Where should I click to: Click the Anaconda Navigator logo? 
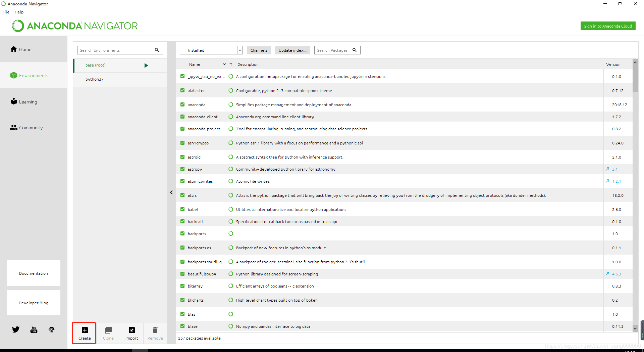click(75, 26)
